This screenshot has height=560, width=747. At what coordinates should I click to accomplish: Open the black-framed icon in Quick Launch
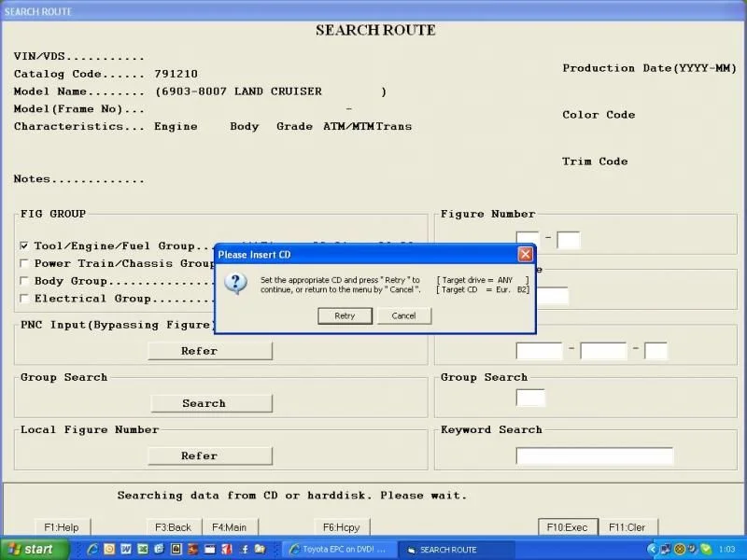point(176,549)
